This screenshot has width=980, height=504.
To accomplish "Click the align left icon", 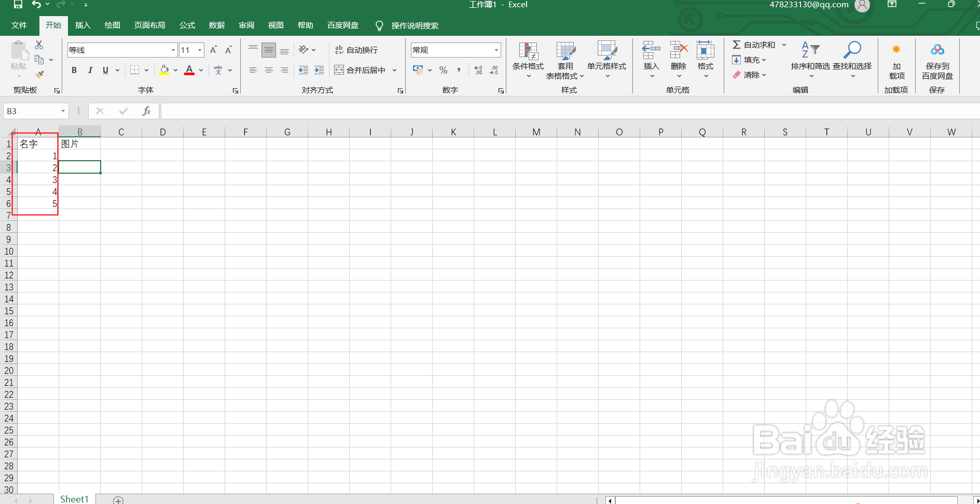I will [x=253, y=70].
